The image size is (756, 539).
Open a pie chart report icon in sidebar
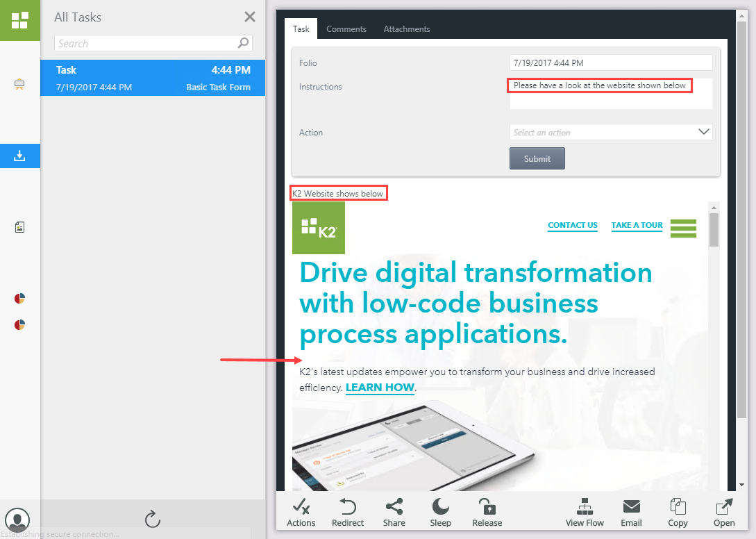tap(19, 298)
